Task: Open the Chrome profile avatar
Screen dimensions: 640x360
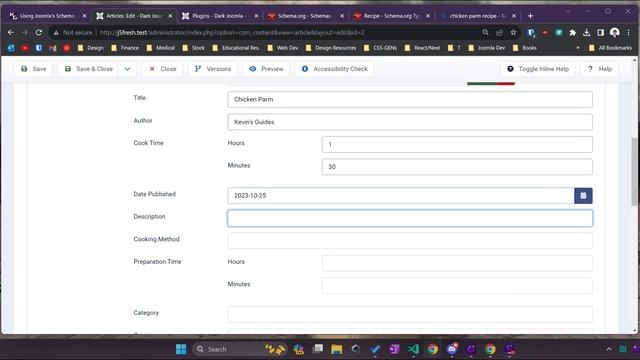Action: pyautogui.click(x=615, y=32)
